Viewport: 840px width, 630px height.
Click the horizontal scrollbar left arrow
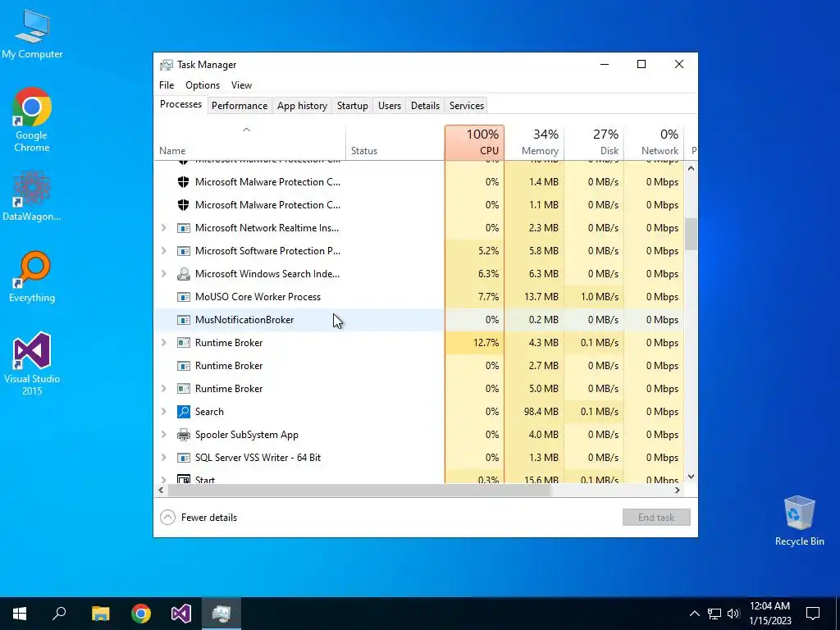[x=162, y=491]
